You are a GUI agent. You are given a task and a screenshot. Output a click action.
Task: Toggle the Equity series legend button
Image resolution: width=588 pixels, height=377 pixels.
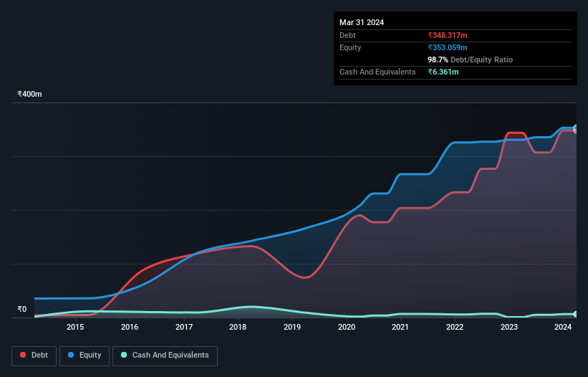pos(85,355)
